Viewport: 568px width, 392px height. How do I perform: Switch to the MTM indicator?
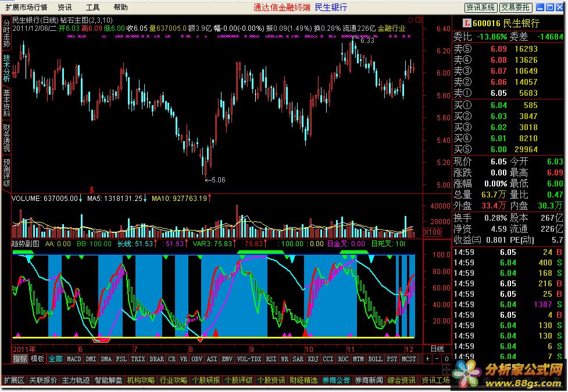click(358, 359)
